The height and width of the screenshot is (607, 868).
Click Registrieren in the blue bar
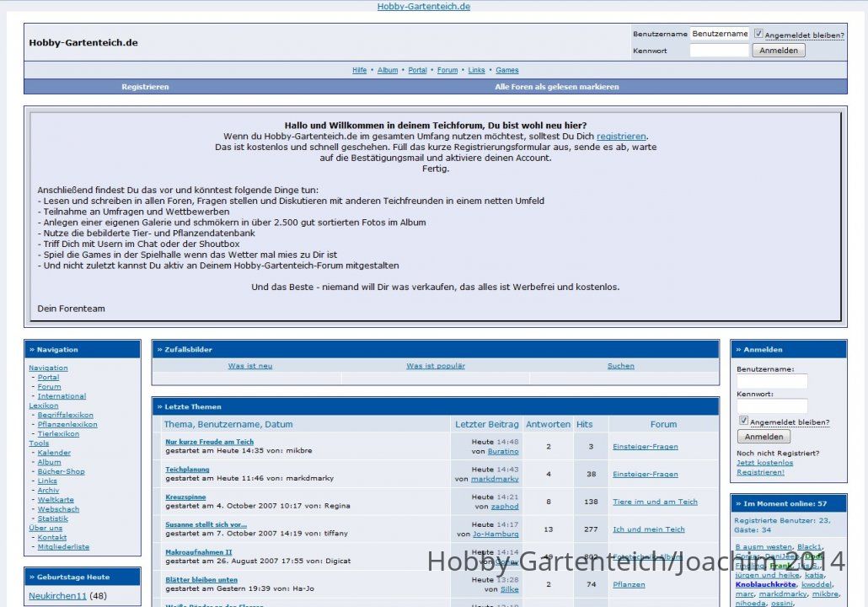(145, 87)
